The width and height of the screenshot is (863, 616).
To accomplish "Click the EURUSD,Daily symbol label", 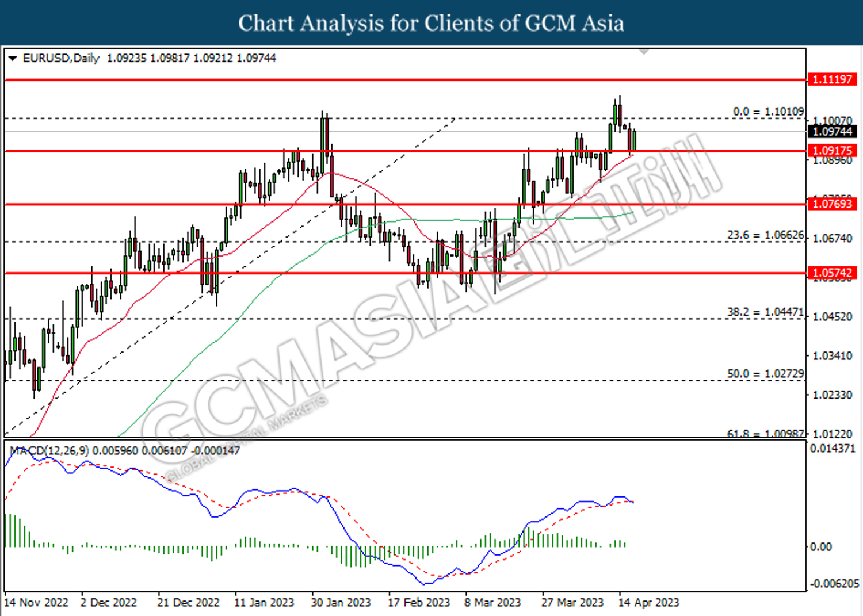I will pyautogui.click(x=61, y=58).
